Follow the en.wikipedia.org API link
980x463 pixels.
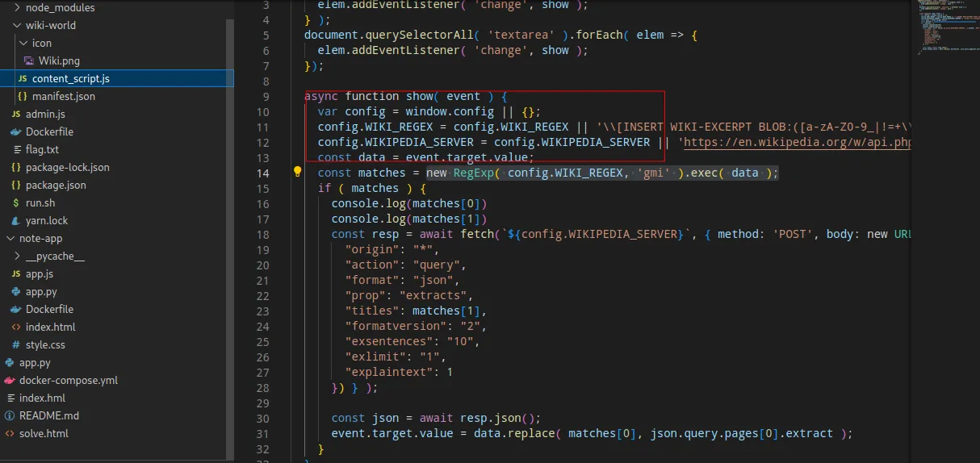798,142
